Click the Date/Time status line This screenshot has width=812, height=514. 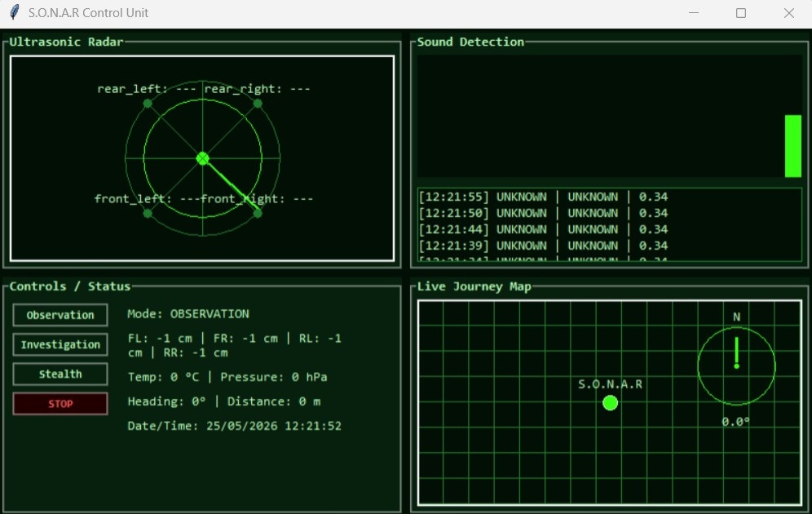[235, 426]
